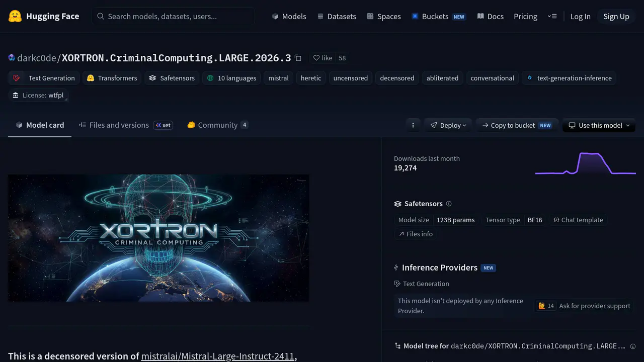Image resolution: width=644 pixels, height=362 pixels.
Task: Open the three-dot more options menu
Action: [413, 125]
